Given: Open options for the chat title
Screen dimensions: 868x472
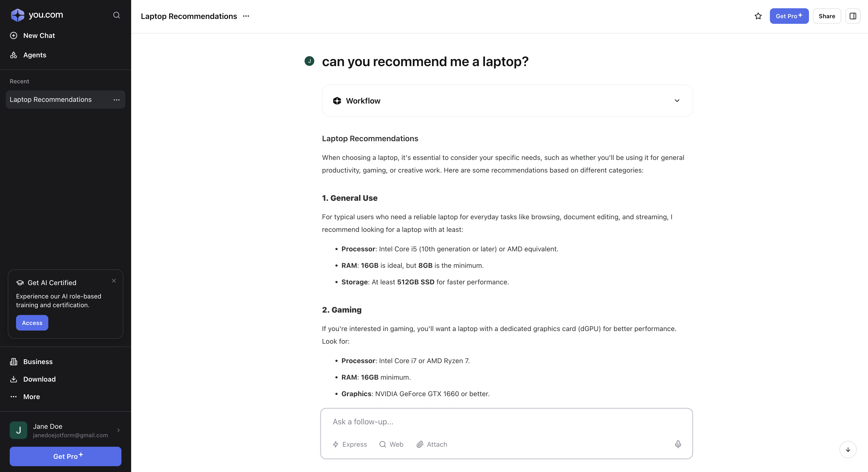Looking at the screenshot, I should (x=246, y=16).
